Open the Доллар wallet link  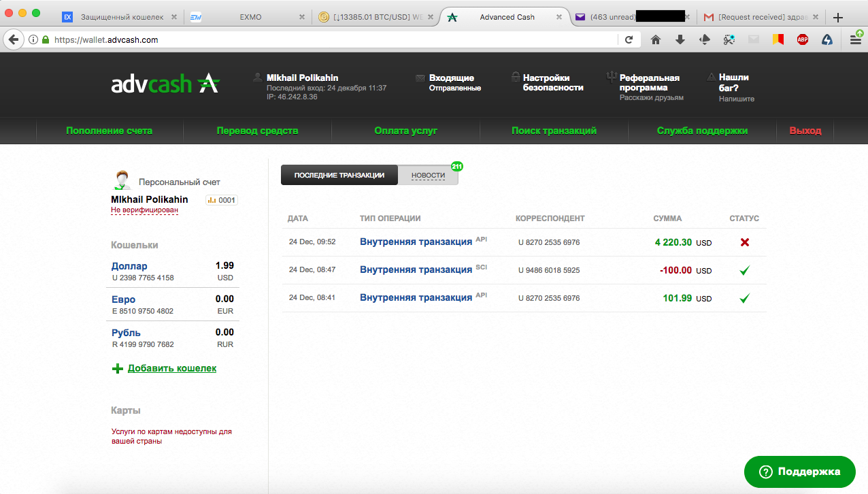tap(129, 266)
